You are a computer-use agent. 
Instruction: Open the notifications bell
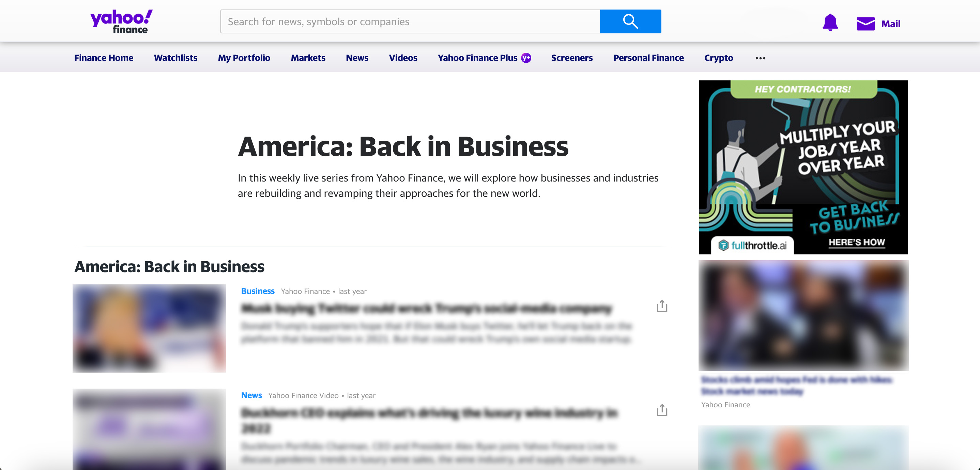coord(830,23)
